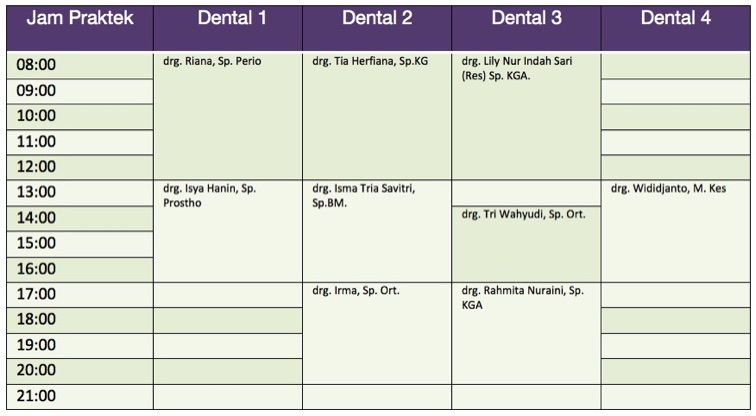
Task: Click the 21:00 time row label
Action: (37, 396)
